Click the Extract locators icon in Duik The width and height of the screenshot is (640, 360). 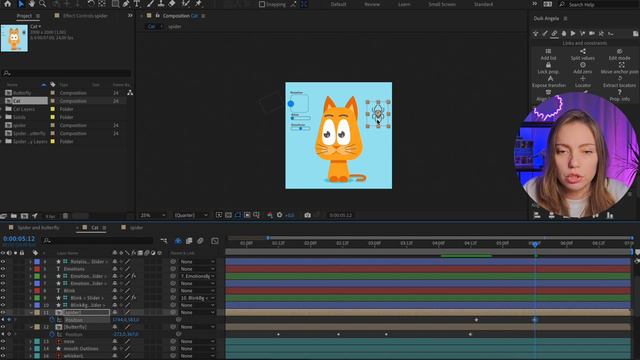point(620,78)
